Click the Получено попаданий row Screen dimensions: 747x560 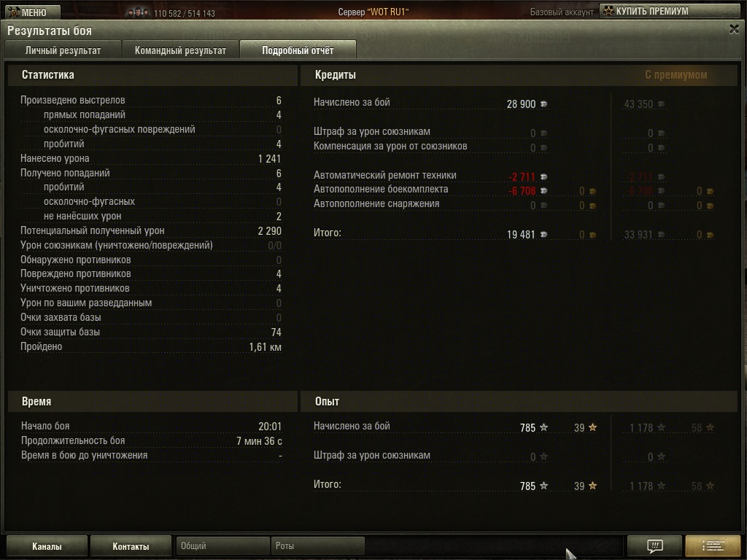150,174
